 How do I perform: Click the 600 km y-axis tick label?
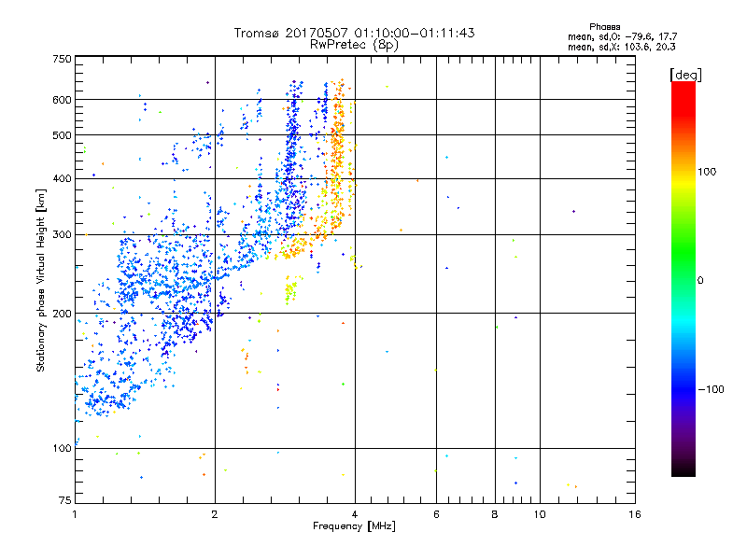pyautogui.click(x=62, y=100)
